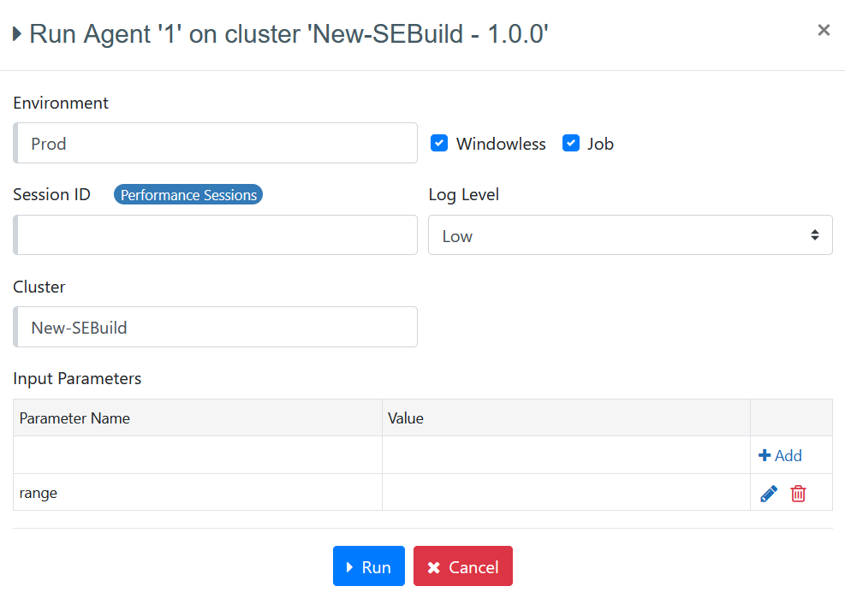Close the Run Agent dialog

coord(824,31)
